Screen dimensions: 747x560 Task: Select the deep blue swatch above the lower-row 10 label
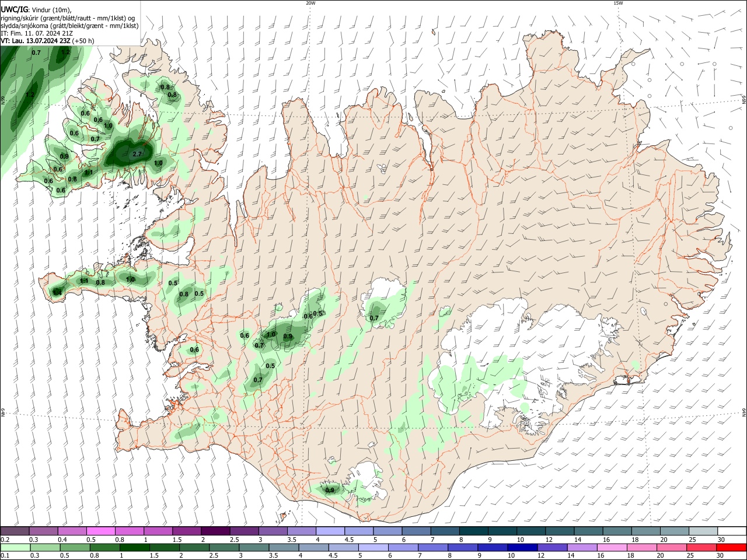(521, 548)
